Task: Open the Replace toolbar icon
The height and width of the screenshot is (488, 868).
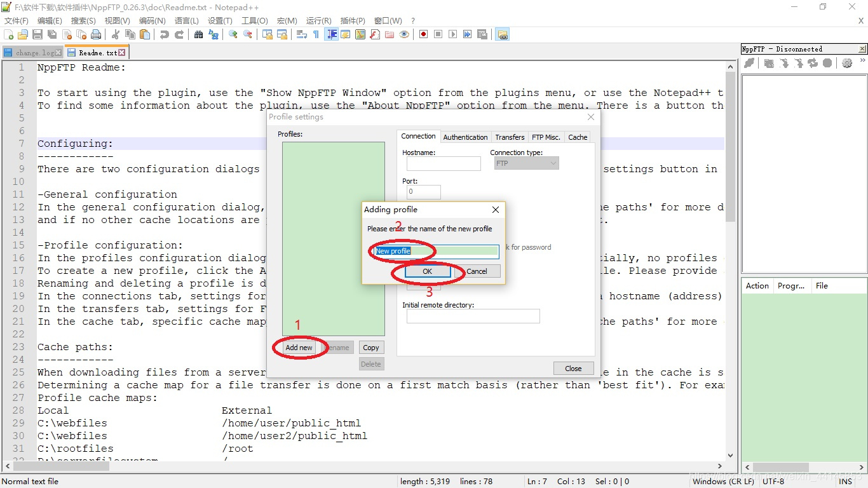Action: (x=213, y=34)
